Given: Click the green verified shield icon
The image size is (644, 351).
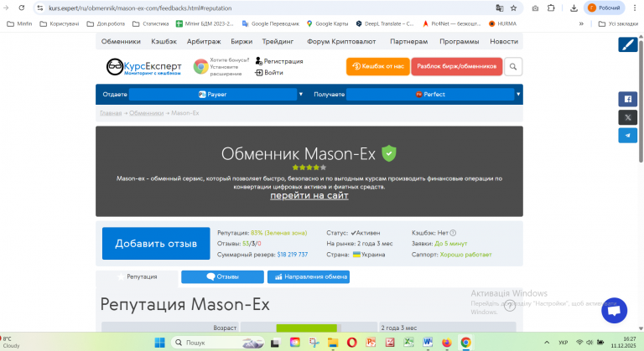Looking at the screenshot, I should pos(389,153).
